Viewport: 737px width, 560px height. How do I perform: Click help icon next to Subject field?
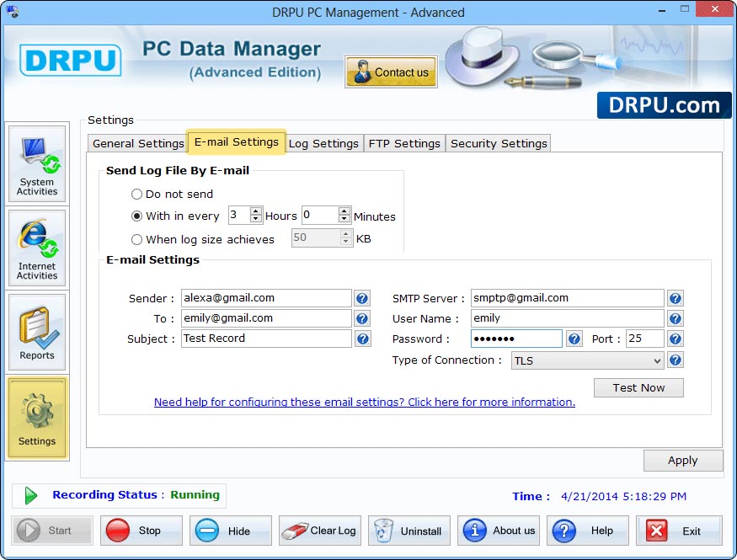(x=362, y=339)
